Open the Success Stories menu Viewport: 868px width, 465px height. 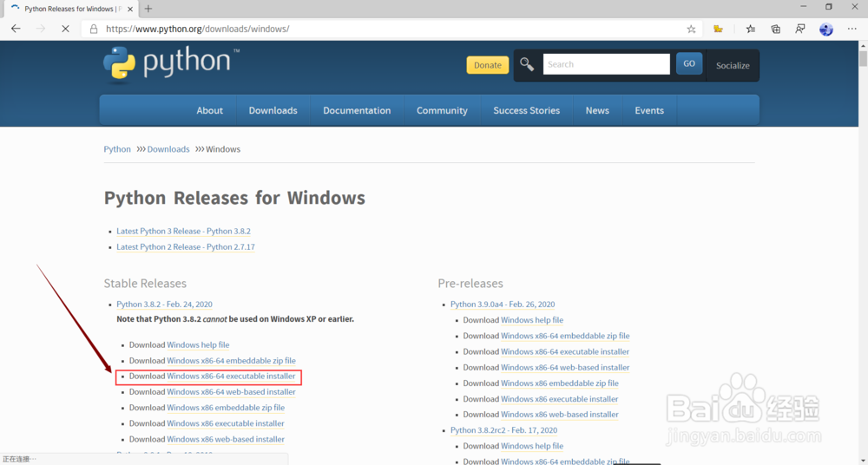(527, 110)
